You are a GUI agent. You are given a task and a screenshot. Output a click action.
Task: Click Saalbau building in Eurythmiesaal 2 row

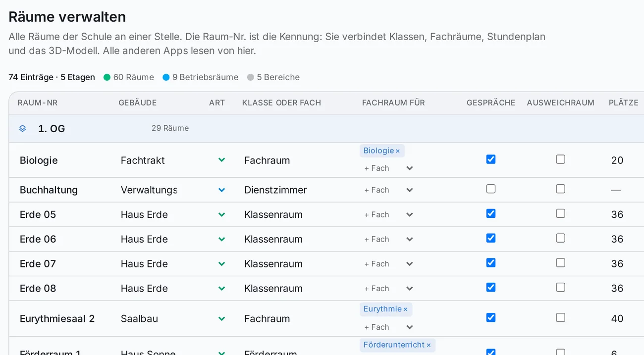click(x=139, y=319)
